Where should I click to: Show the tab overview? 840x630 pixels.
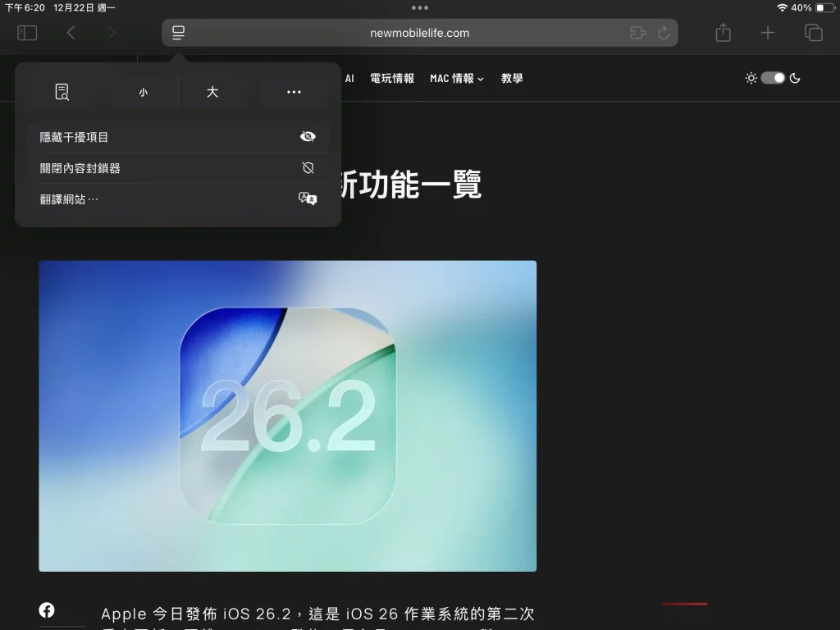(x=813, y=33)
